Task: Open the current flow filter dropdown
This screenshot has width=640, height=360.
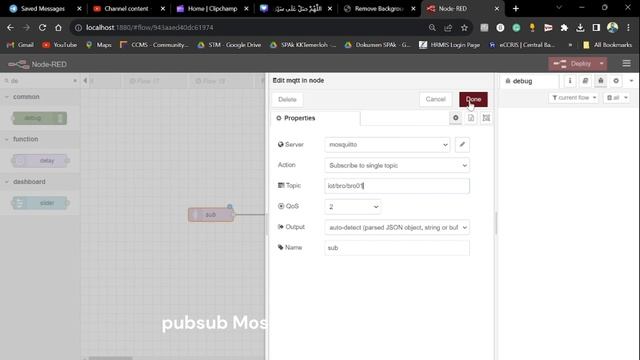Action: point(573,98)
